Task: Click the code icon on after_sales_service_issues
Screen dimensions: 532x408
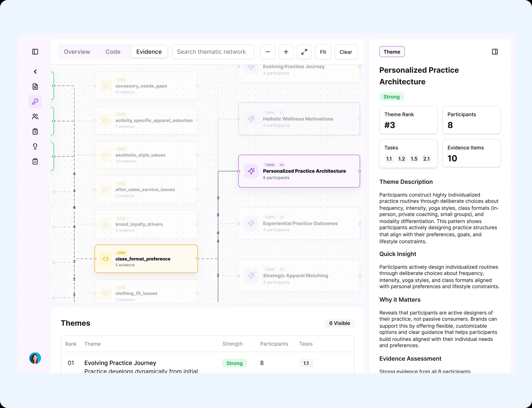Action: (x=106, y=189)
